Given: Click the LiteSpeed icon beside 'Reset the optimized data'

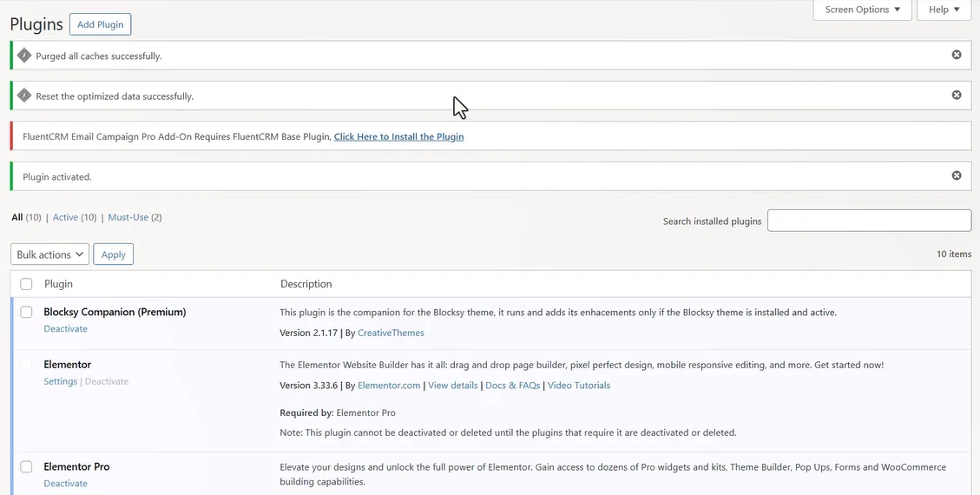Looking at the screenshot, I should point(26,96).
